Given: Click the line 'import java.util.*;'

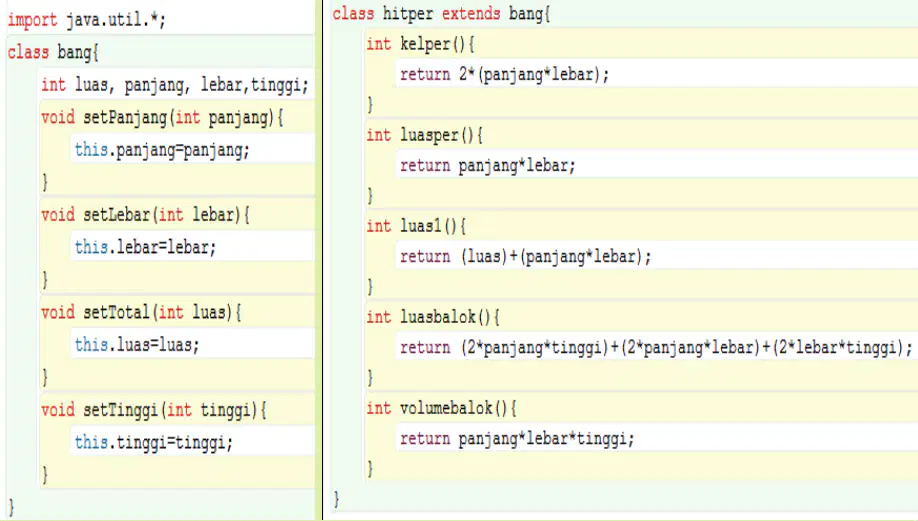Looking at the screenshot, I should (x=87, y=20).
